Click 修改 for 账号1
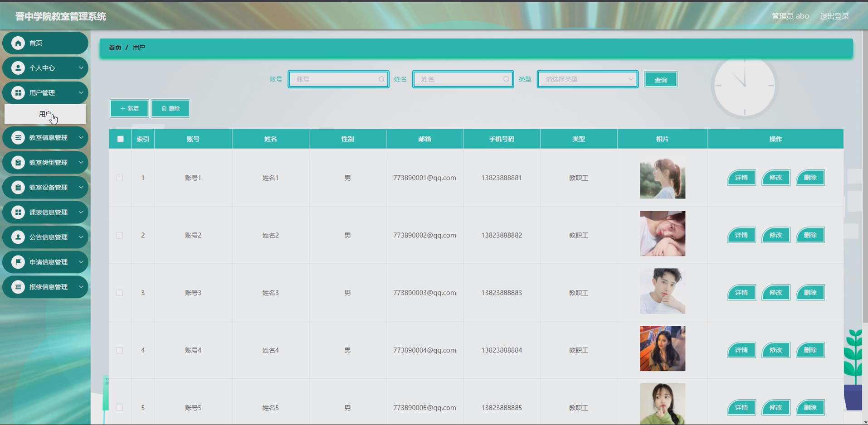 click(x=776, y=178)
